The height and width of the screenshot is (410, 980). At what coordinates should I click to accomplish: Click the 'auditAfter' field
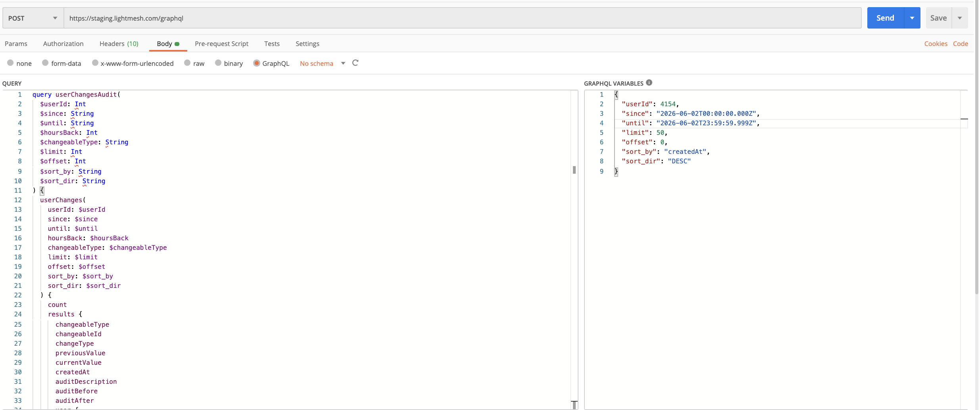75,400
